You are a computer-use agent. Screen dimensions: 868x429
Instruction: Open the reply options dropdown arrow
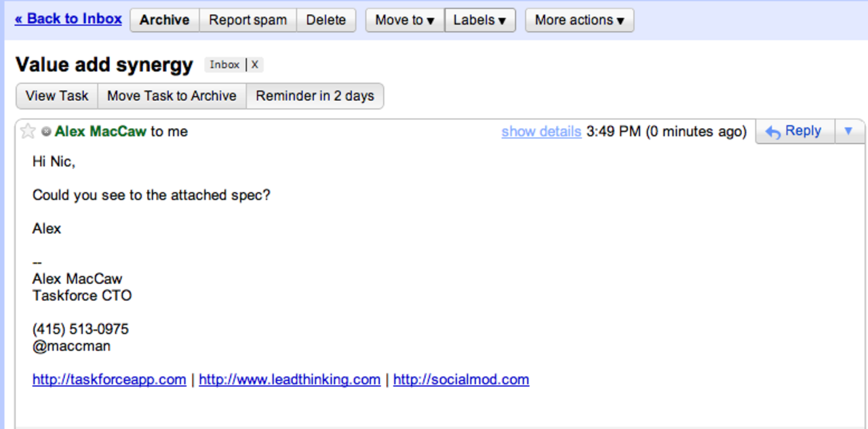tap(848, 131)
